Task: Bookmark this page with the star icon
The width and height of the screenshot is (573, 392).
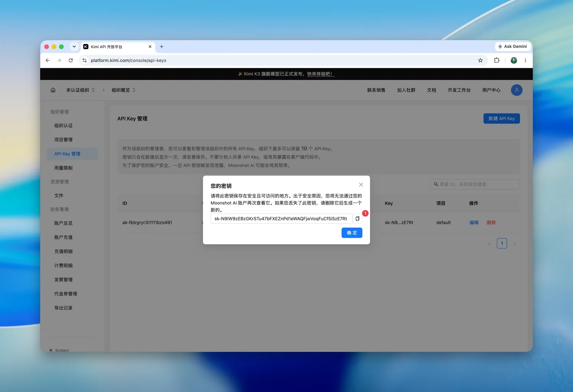Action: (x=480, y=60)
